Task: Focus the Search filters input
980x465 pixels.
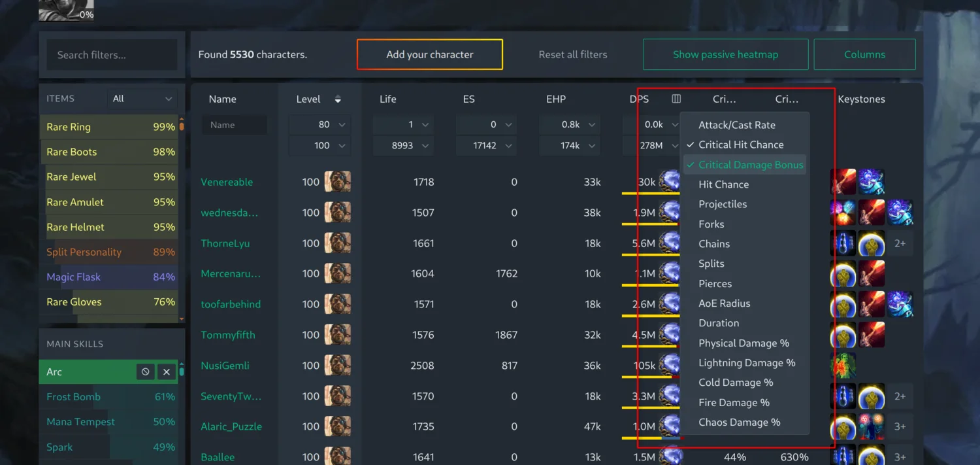Action: pos(112,54)
